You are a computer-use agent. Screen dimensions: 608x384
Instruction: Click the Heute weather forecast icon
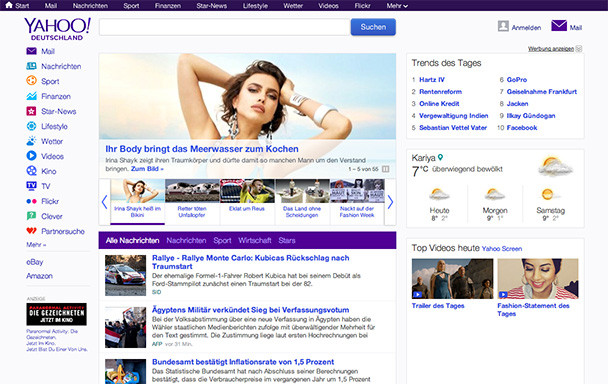click(x=439, y=194)
